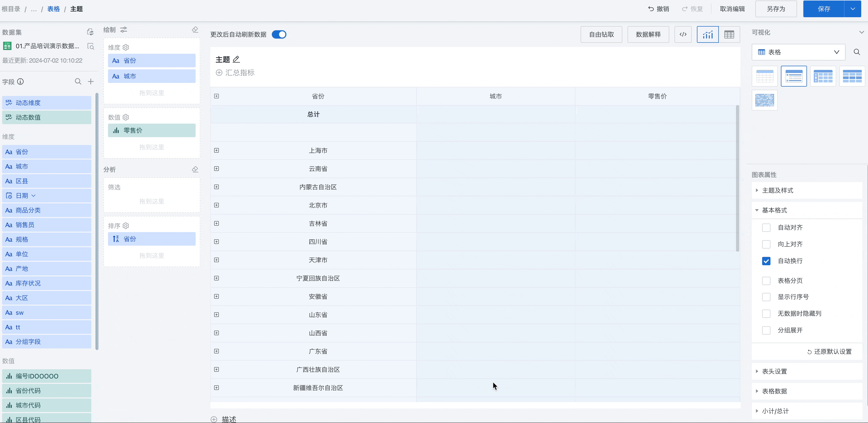
Task: Click the 城市 column header
Action: 496,96
